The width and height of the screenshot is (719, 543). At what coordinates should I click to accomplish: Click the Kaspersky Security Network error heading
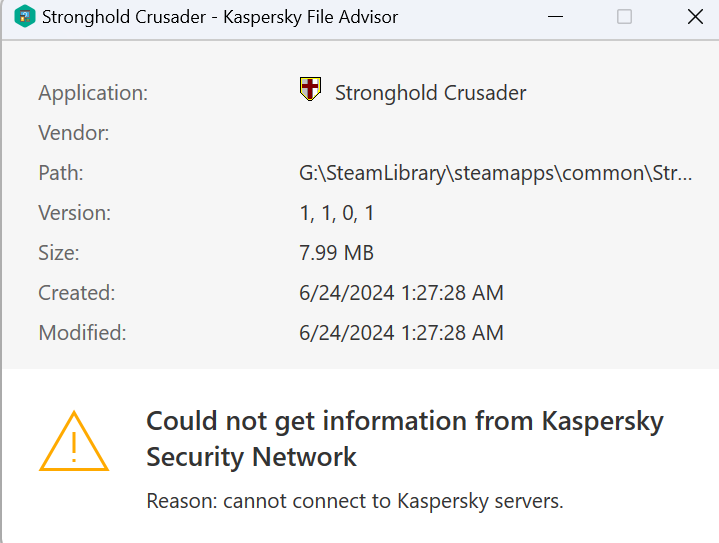(x=404, y=439)
